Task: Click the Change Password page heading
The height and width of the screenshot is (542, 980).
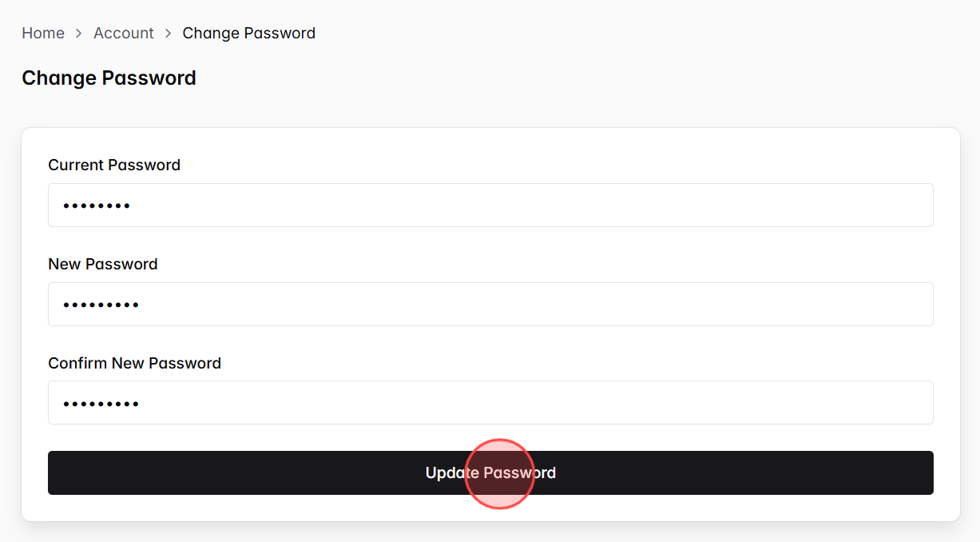Action: pos(109,78)
